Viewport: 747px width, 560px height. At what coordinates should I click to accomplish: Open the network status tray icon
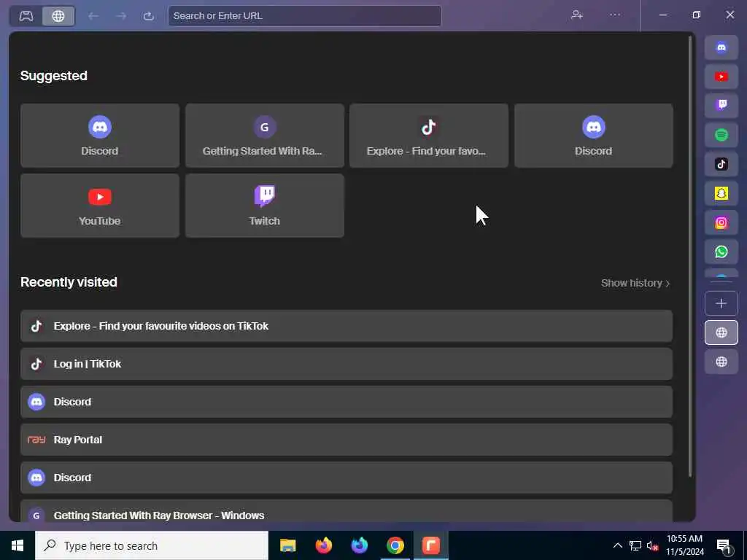click(x=635, y=545)
